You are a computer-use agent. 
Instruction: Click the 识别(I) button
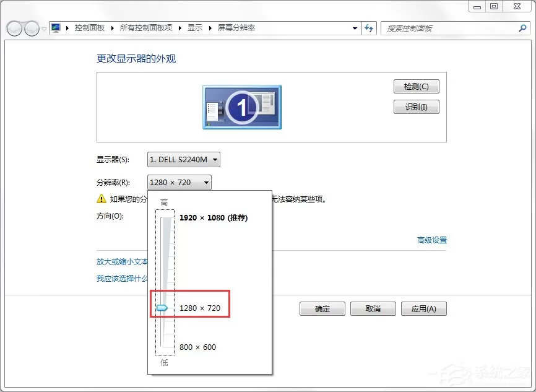pos(417,107)
